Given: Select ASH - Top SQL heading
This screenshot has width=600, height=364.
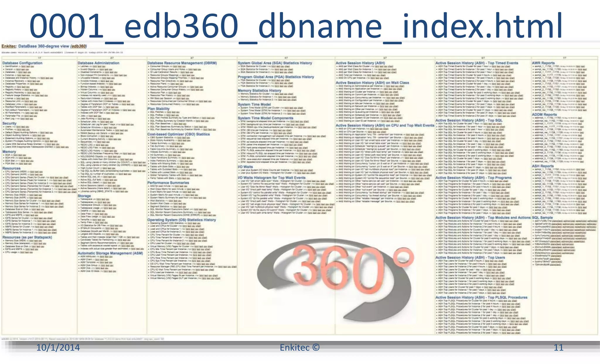Looking at the screenshot, I should coord(469,120).
